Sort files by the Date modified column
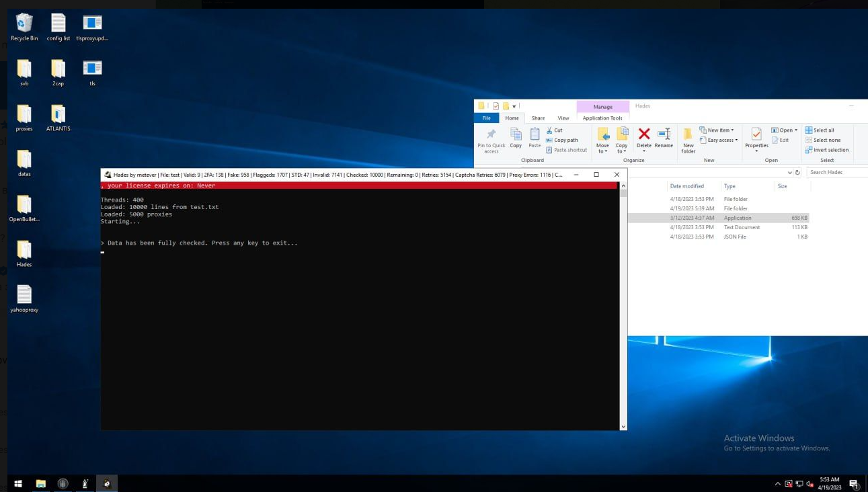The image size is (868, 492). click(x=687, y=186)
